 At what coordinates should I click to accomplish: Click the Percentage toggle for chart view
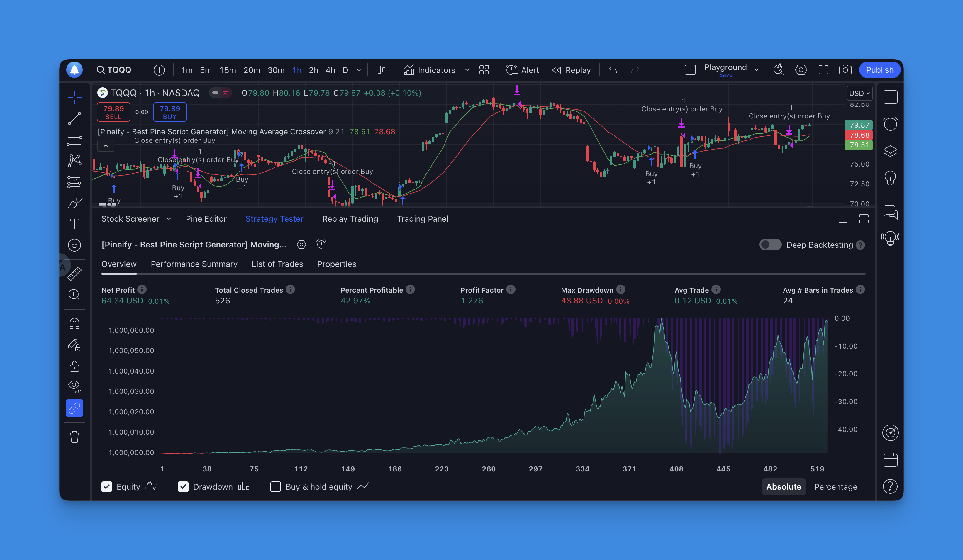point(835,487)
